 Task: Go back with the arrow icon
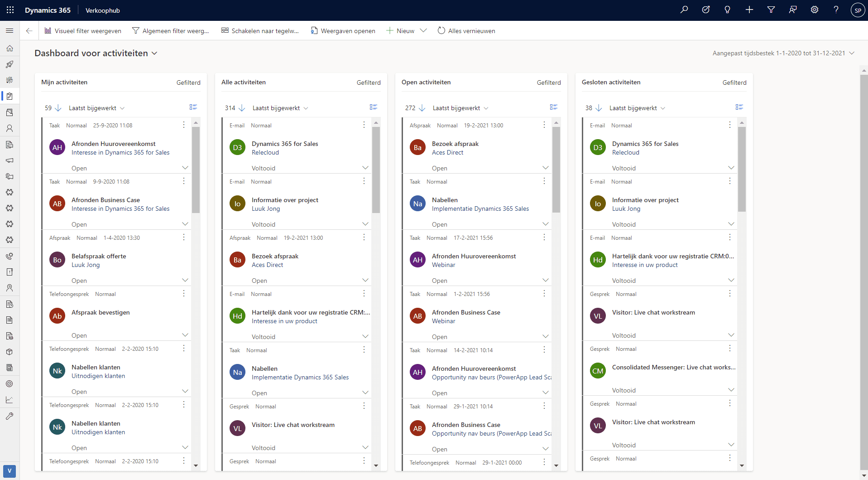pos(29,31)
